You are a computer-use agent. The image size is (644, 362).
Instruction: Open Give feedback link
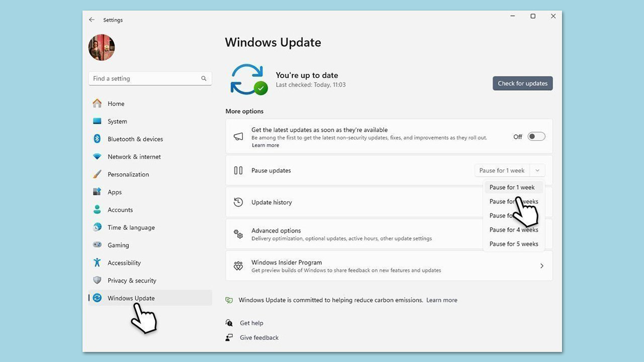point(259,338)
